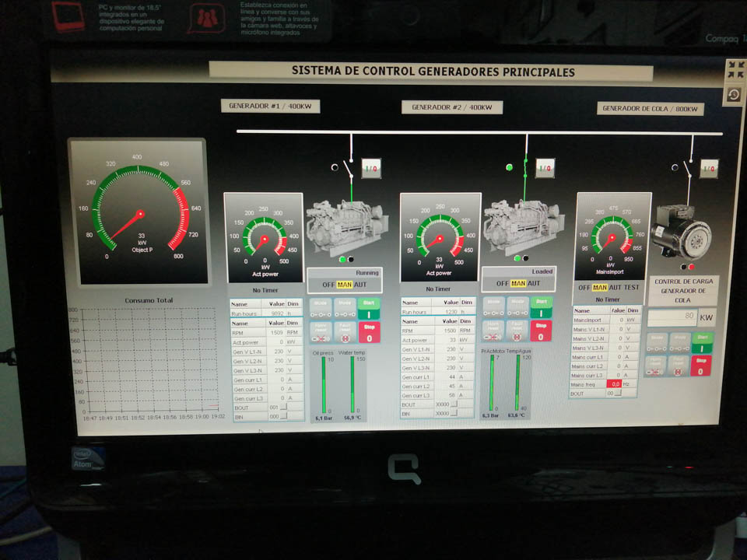
Task: Select the GENERADOR DE COLA / 800KW label
Action: click(651, 109)
